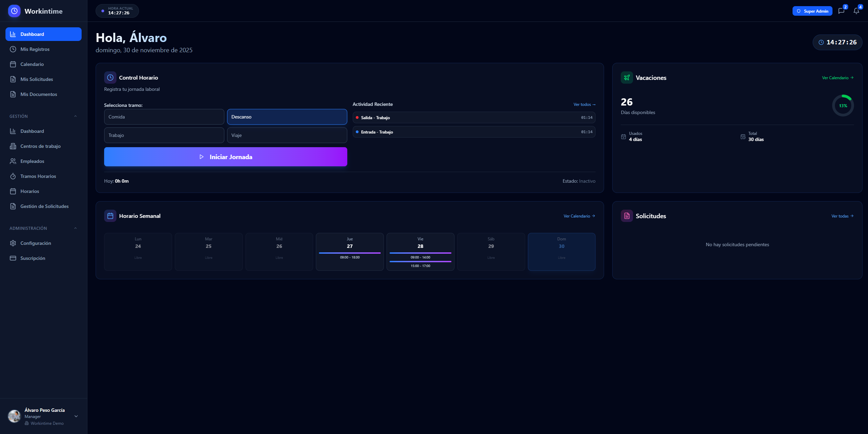Viewport: 868px width, 434px height.
Task: Open the messages chat icon with badge 2
Action: click(841, 11)
